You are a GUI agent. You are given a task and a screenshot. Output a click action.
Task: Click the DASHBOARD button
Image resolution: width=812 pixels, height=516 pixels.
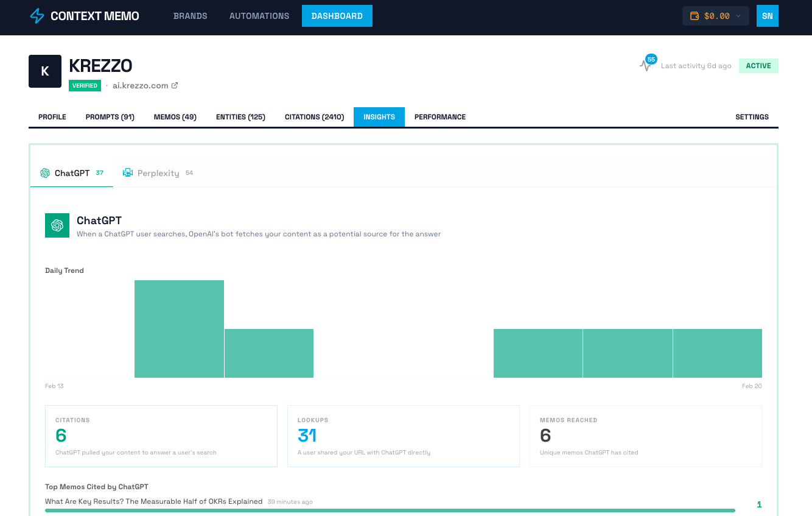click(x=337, y=16)
